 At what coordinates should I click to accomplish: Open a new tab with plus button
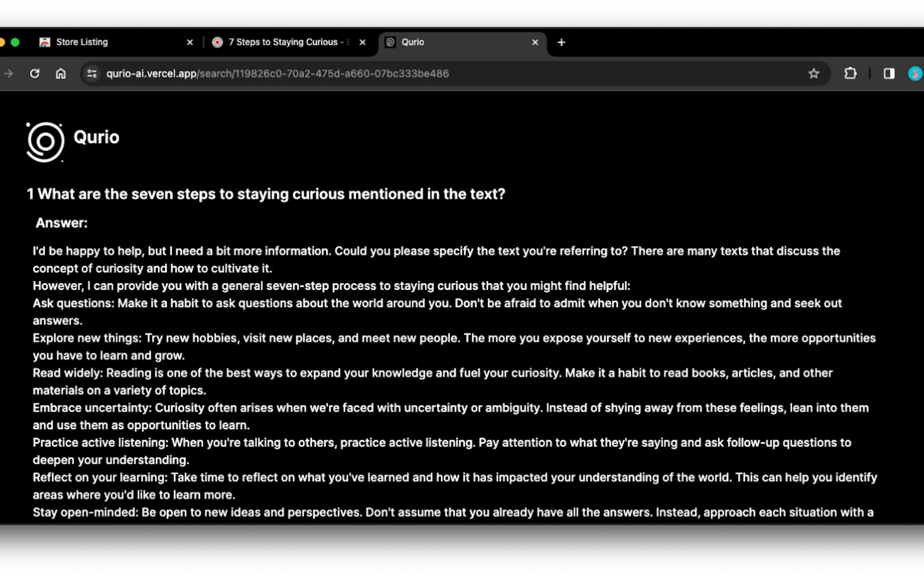[x=561, y=43]
